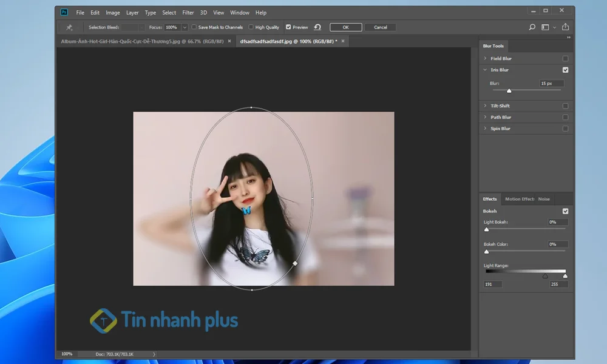
Task: Click the OK button
Action: pyautogui.click(x=345, y=27)
